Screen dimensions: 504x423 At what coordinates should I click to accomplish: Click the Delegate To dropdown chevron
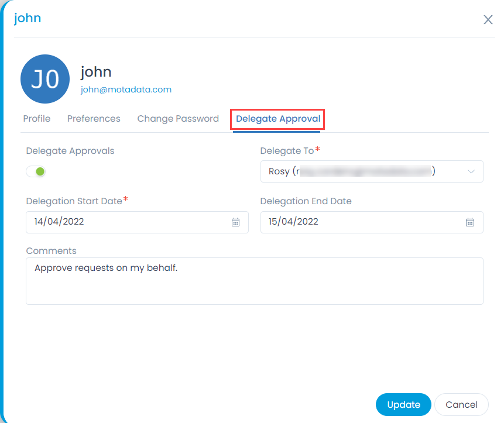point(471,171)
